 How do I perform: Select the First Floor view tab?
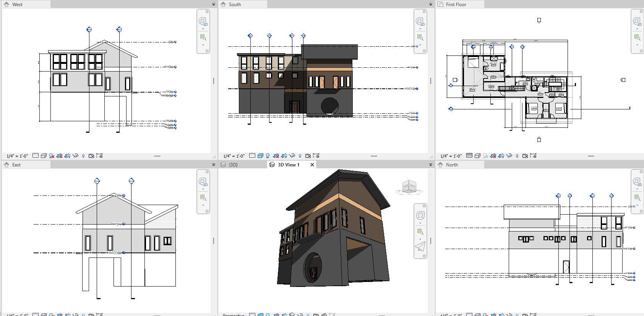[460, 5]
